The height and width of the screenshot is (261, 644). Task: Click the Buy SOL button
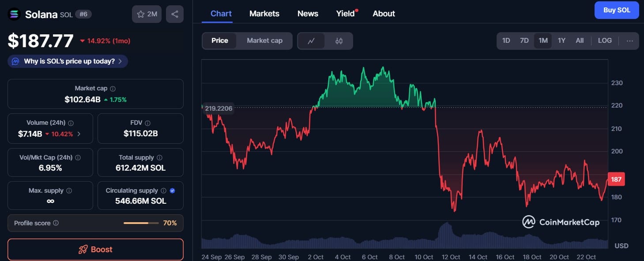point(617,10)
